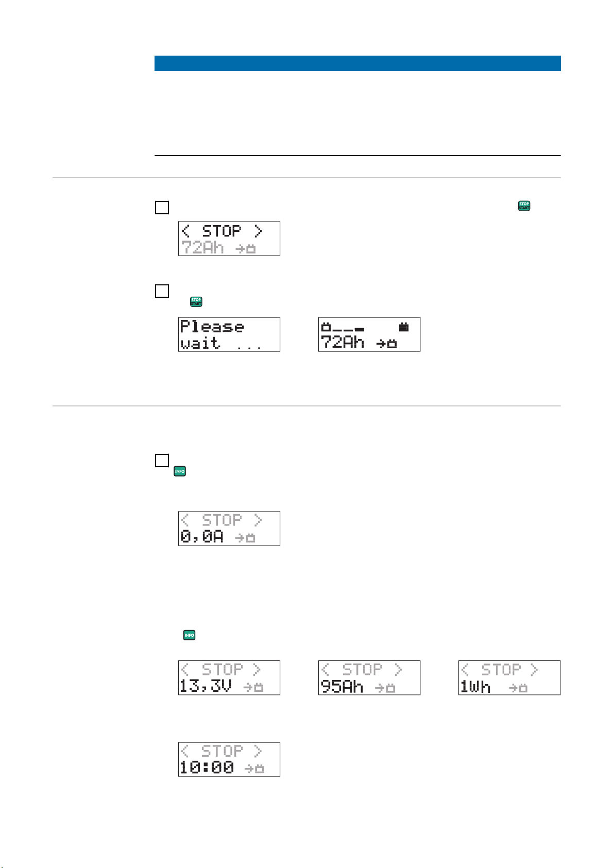The width and height of the screenshot is (614, 868).
Task: Click the arrow-to-battery icon beside 0,0A
Action: tap(245, 538)
